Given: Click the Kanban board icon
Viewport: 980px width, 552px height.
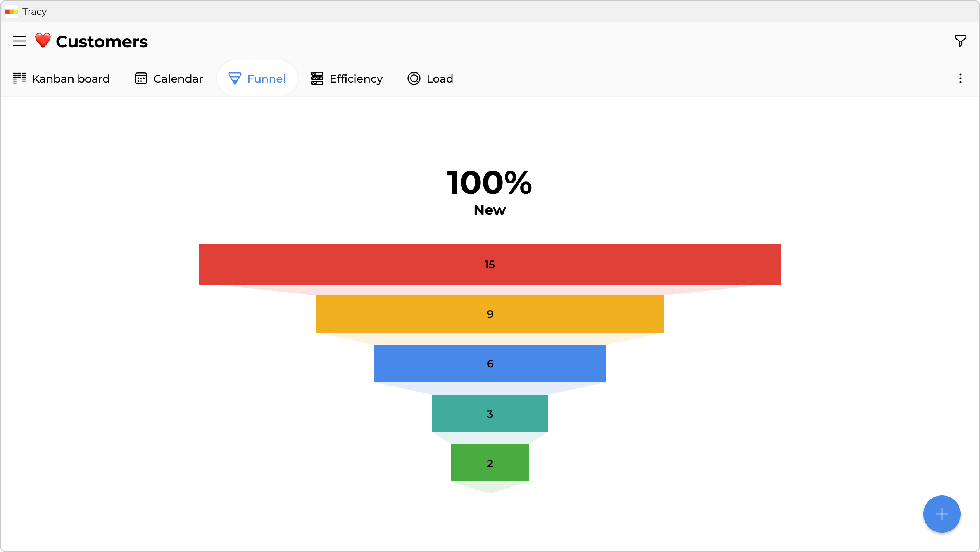Looking at the screenshot, I should click(x=19, y=78).
